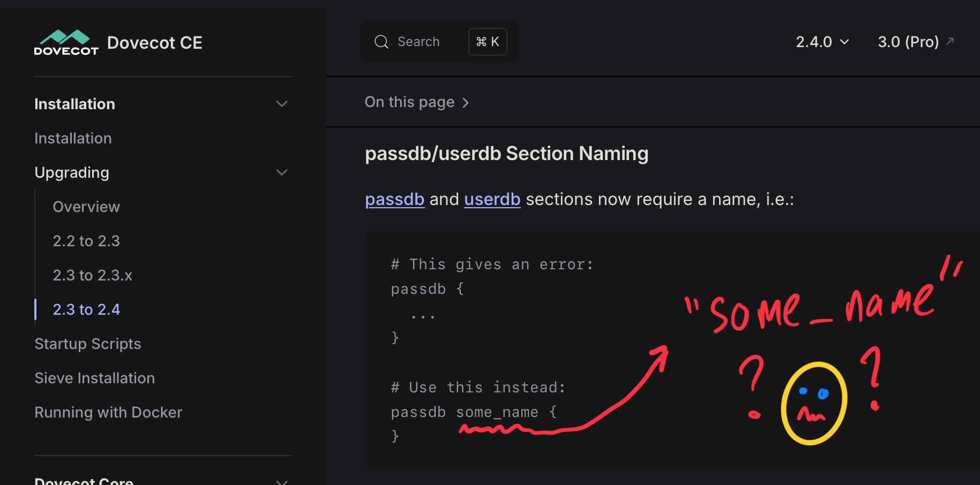Open Running with Docker page
This screenshot has height=485, width=980.
coord(108,412)
